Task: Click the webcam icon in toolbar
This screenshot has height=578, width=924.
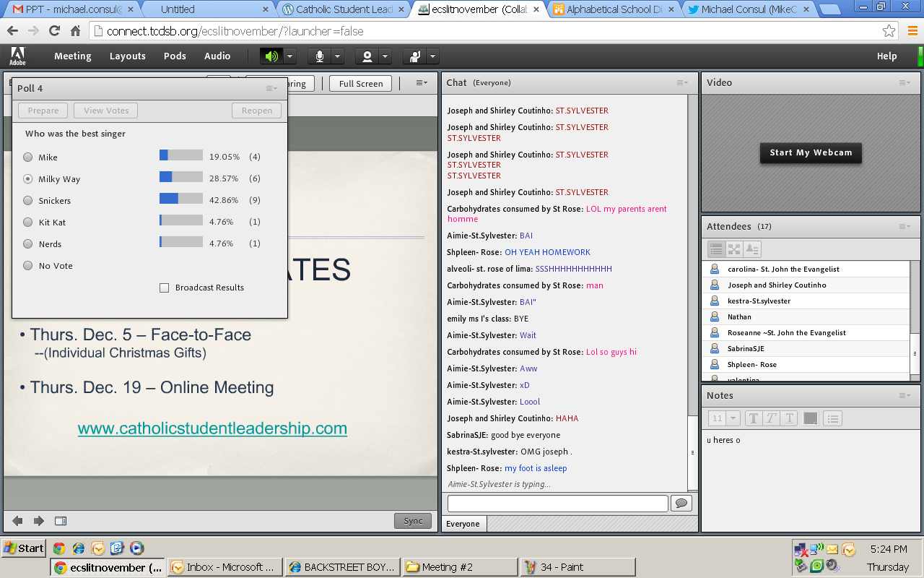Action: point(367,56)
